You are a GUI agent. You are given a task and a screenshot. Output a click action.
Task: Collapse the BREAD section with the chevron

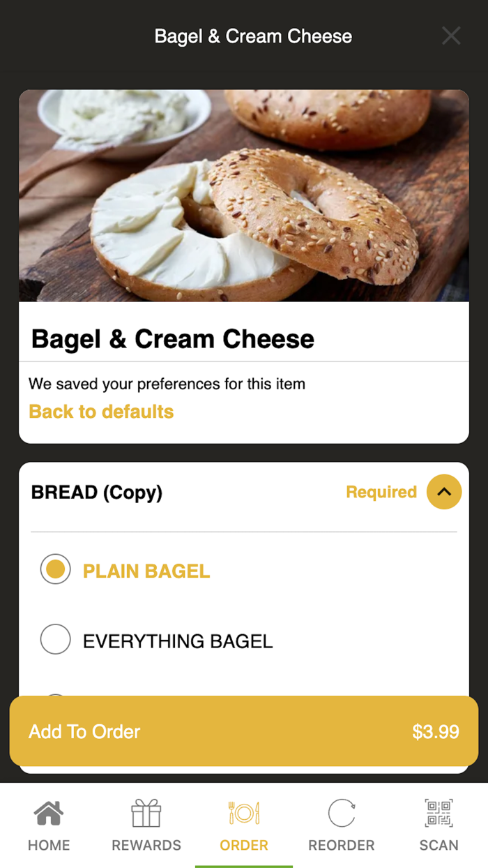pos(444,492)
